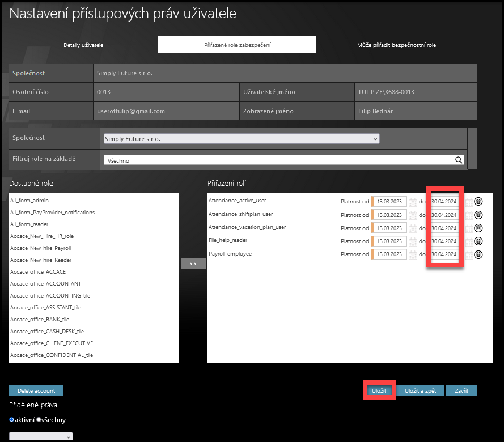Open end date calendar for Attendance_shiftplan_user
504x442 pixels.
pos(469,215)
